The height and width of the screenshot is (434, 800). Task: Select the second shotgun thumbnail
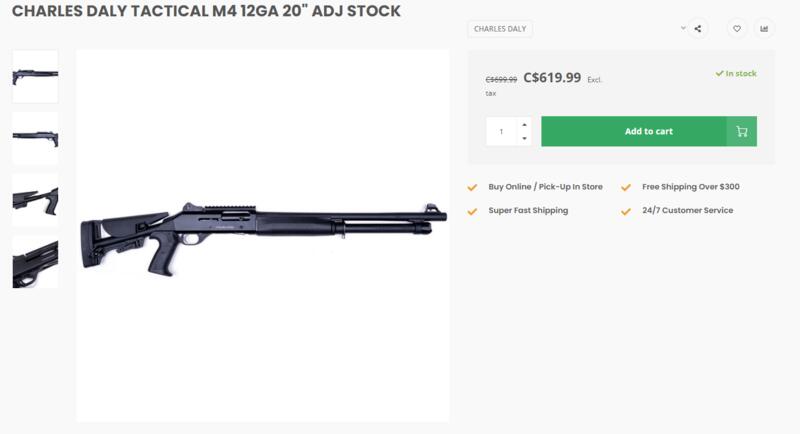pyautogui.click(x=35, y=138)
